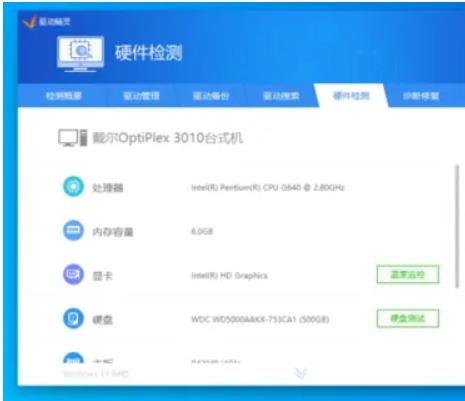Click the 处理器 label
The width and height of the screenshot is (465, 401).
pyautogui.click(x=108, y=188)
